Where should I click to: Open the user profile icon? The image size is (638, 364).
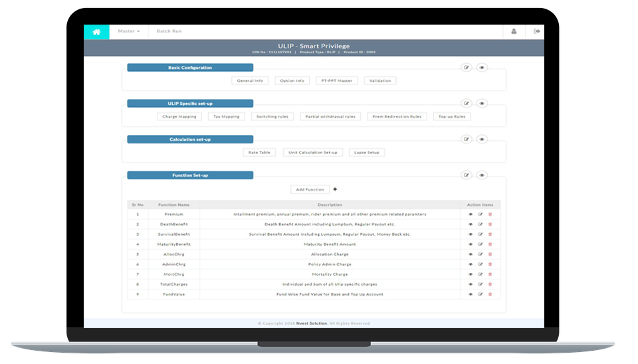(x=514, y=31)
